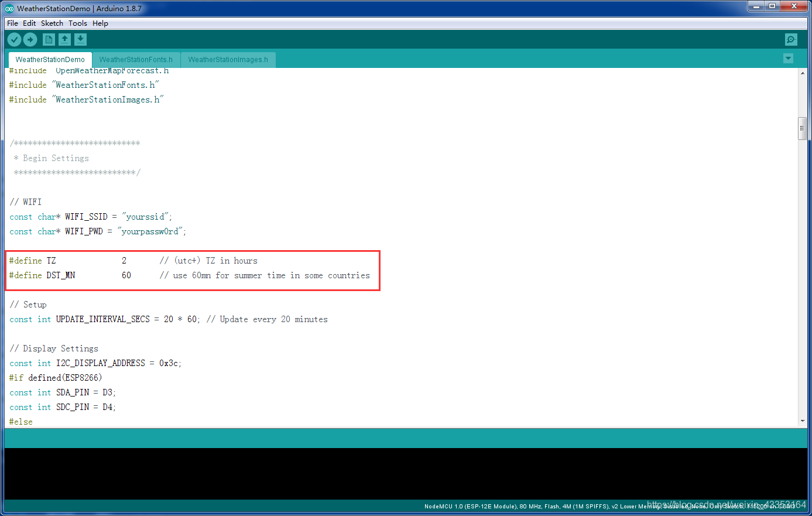
Task: Click the "// WIFI" comment
Action: [26, 202]
